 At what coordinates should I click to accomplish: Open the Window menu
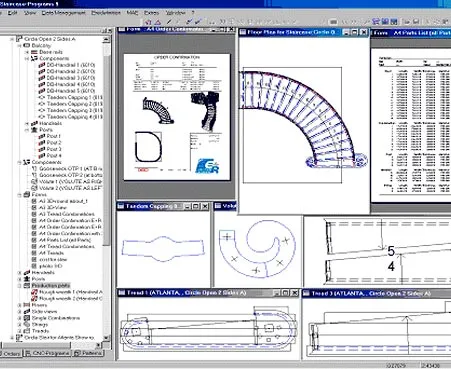pos(175,13)
